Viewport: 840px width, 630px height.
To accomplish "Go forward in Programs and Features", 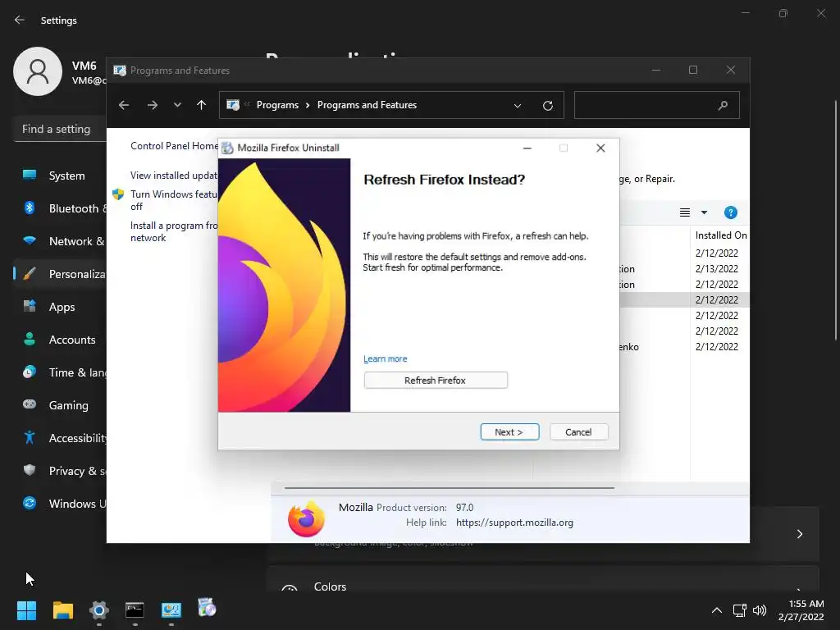I will coord(153,105).
